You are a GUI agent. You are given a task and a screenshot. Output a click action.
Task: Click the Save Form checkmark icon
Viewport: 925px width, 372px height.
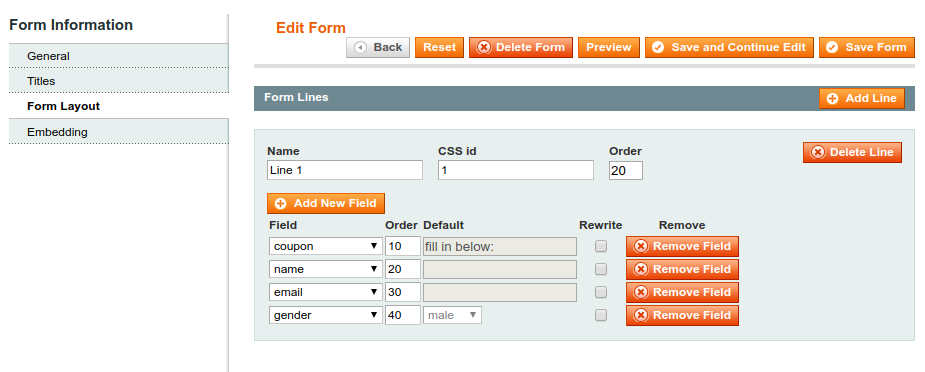click(x=832, y=48)
